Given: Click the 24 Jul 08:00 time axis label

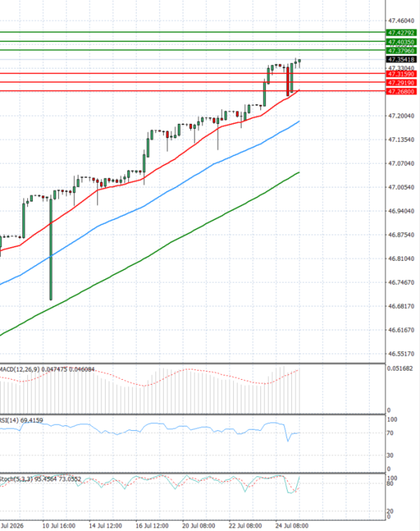Looking at the screenshot, I should coord(292,525).
